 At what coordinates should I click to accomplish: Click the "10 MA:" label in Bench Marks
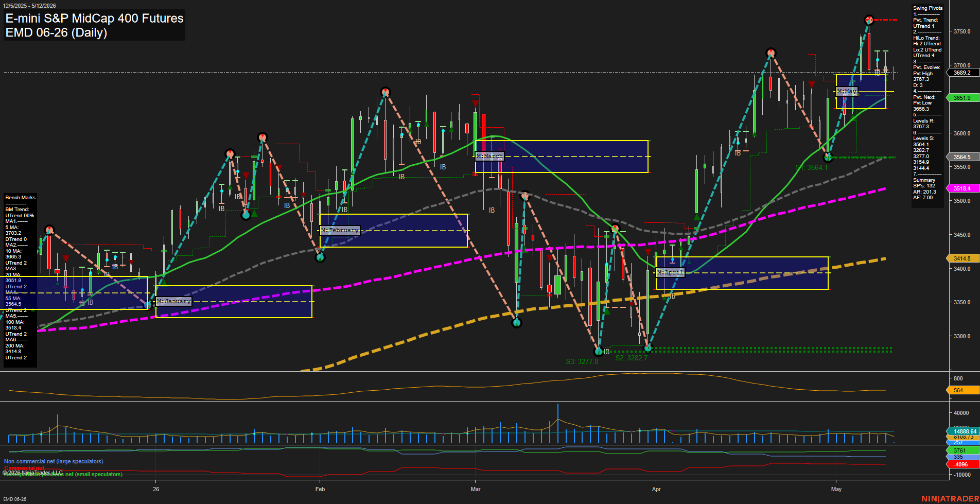click(13, 251)
